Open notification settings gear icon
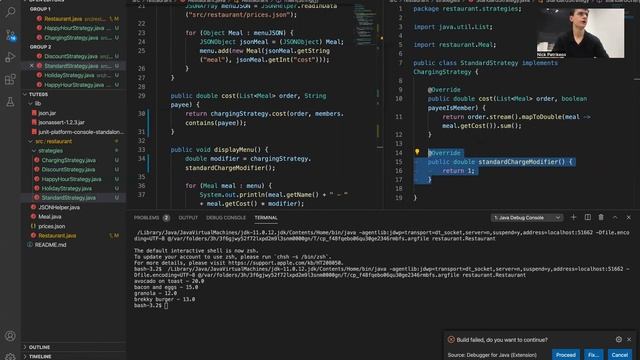 (619, 339)
